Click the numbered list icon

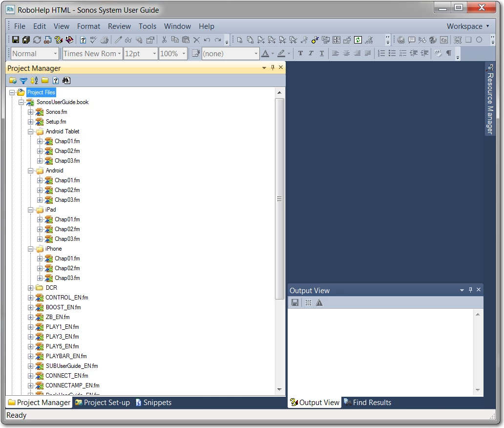pos(381,53)
